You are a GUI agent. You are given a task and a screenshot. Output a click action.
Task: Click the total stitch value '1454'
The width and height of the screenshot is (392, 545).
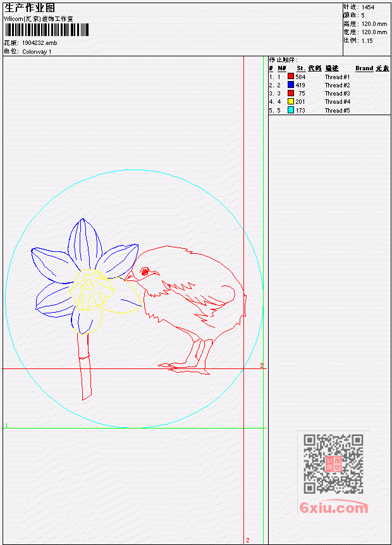[368, 8]
